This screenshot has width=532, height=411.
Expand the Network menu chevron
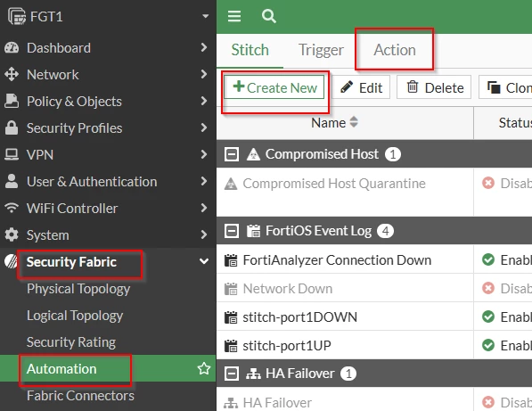[x=203, y=74]
